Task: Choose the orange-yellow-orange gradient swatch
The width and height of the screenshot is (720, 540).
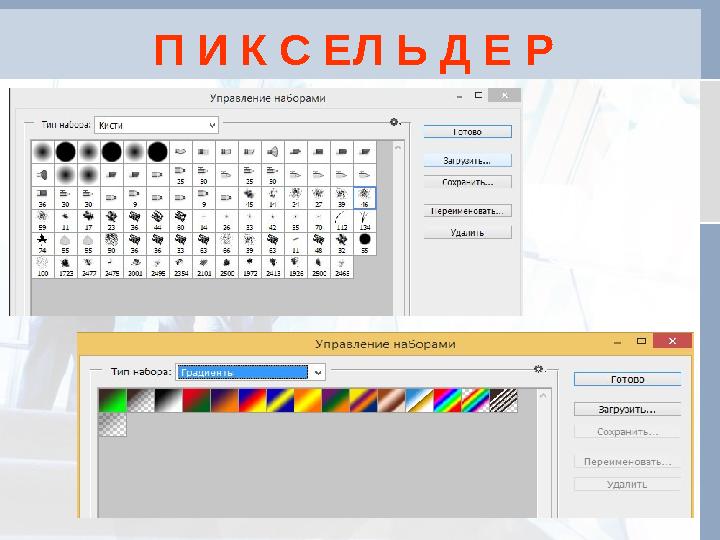Action: (x=308, y=400)
